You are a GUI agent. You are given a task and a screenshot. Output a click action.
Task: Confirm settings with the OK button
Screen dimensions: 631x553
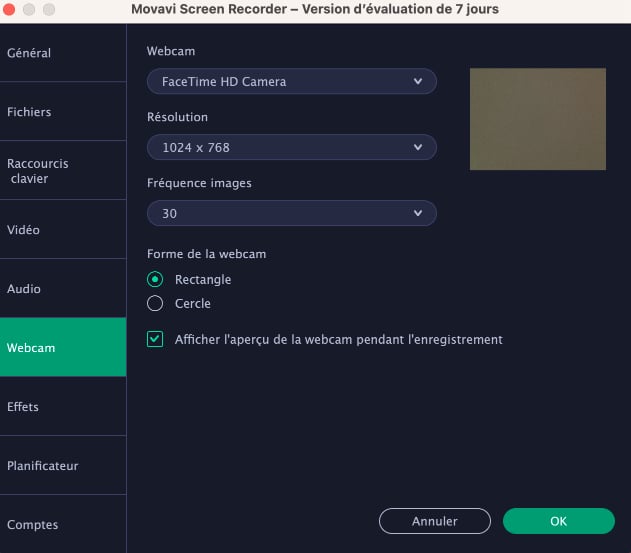(558, 521)
